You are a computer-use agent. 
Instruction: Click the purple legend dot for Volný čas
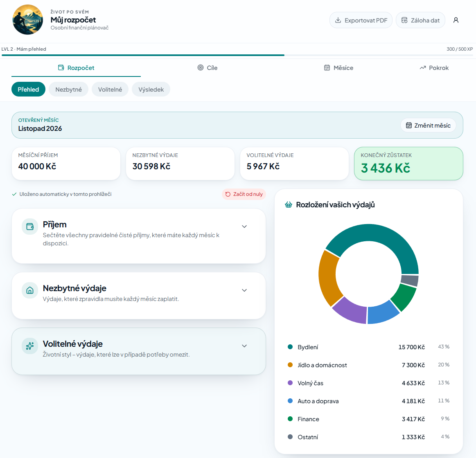290,383
